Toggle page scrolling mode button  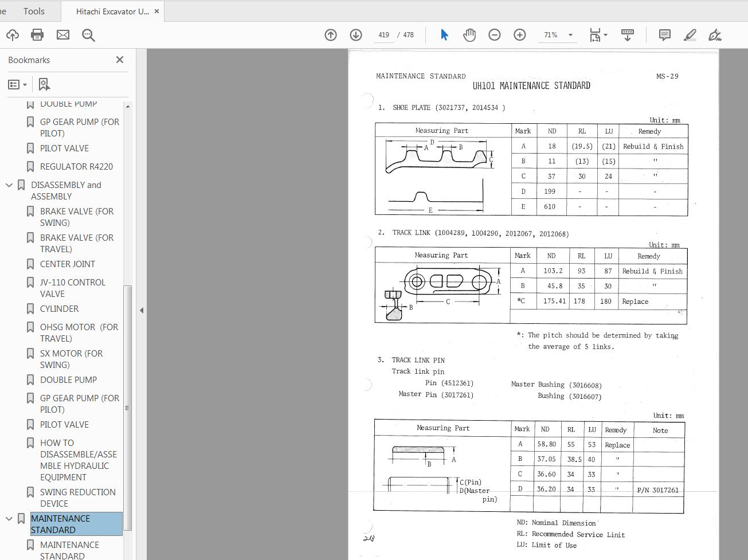pos(627,35)
